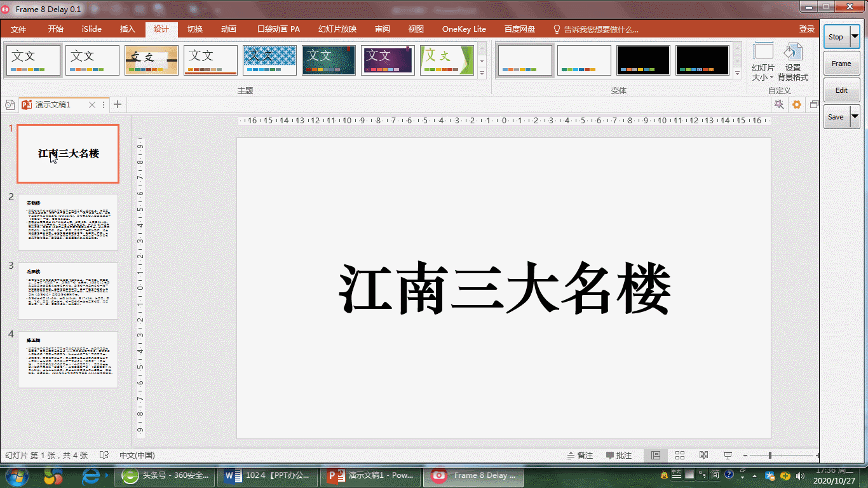868x488 pixels.
Task: Open the Stop button dropdown arrow
Action: [x=855, y=37]
